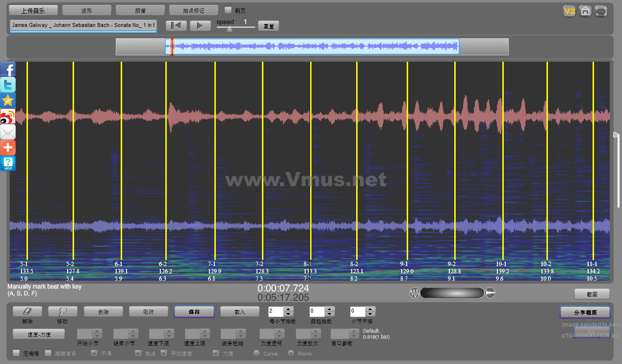Increase 每小节拍数 with the up arrow
Screen dimensions: 622x364
[289, 309]
